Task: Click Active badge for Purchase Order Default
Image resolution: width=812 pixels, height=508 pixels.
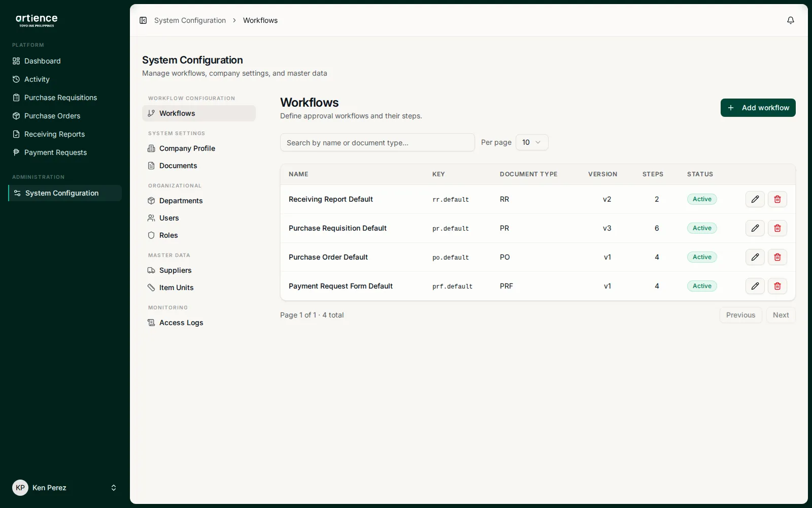Action: [x=702, y=257]
